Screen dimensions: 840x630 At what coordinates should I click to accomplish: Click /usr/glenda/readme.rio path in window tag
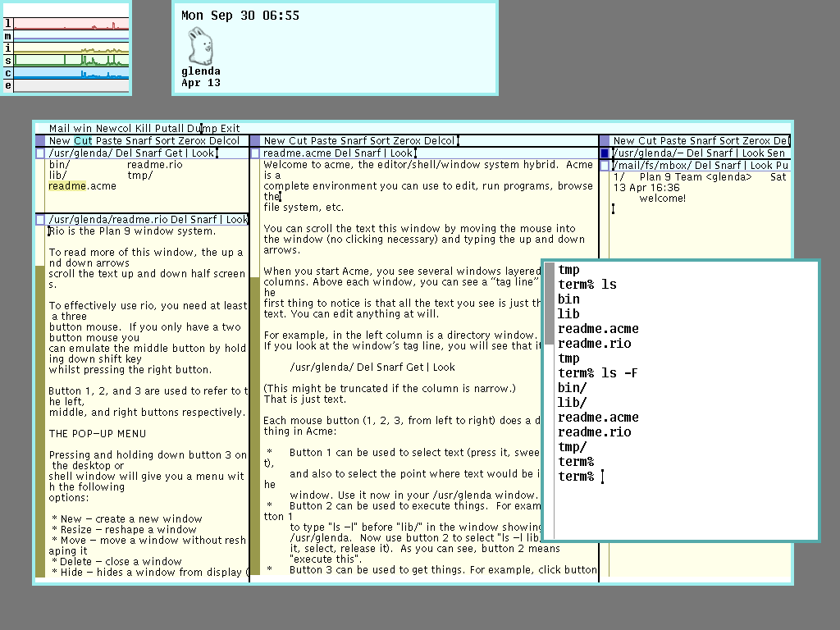coord(107,219)
